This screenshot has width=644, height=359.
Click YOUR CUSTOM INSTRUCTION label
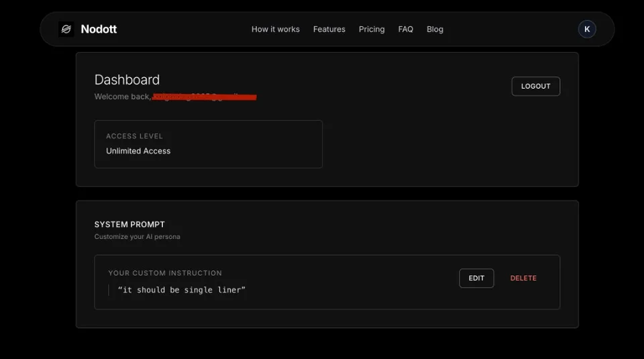[x=165, y=272]
